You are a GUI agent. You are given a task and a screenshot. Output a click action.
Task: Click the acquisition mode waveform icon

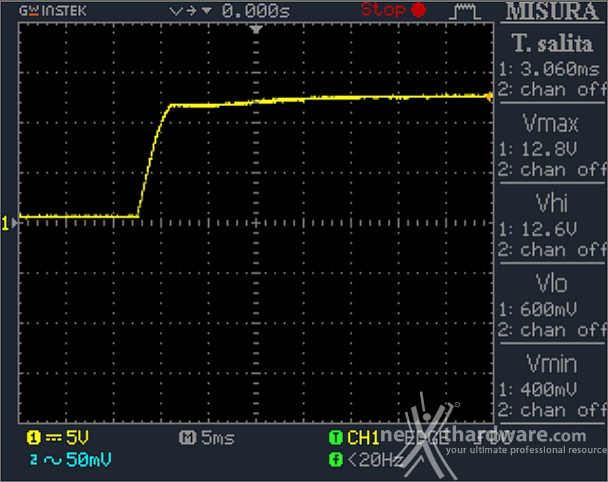click(x=465, y=12)
